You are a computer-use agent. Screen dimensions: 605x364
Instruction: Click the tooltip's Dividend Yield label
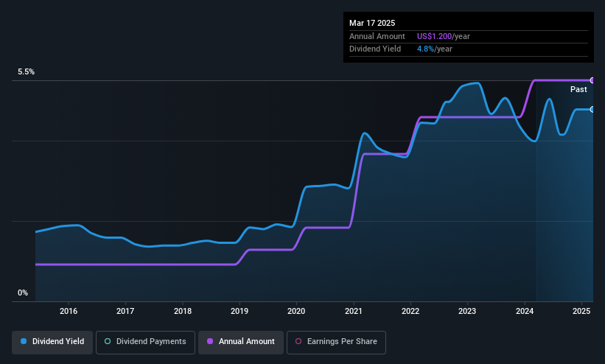(x=375, y=49)
